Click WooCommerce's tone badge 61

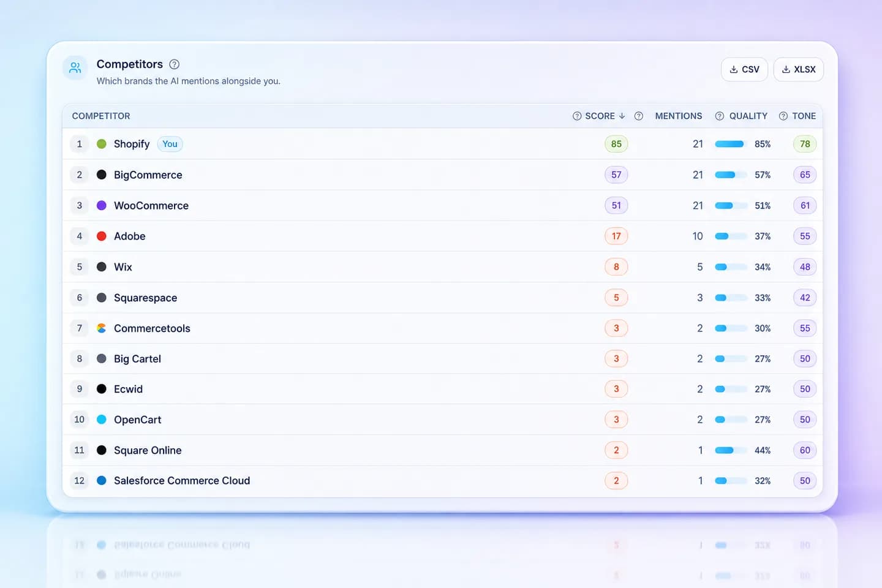tap(805, 205)
